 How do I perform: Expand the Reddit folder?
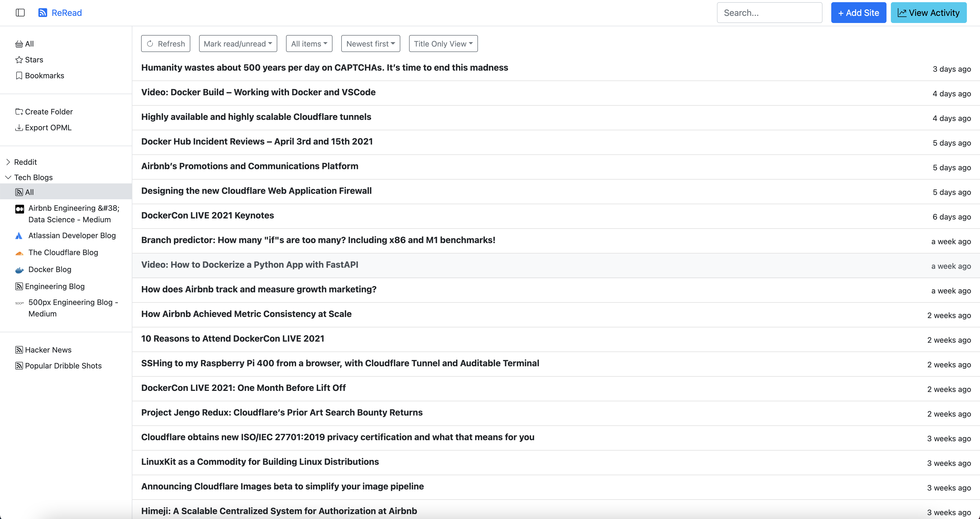(8, 162)
